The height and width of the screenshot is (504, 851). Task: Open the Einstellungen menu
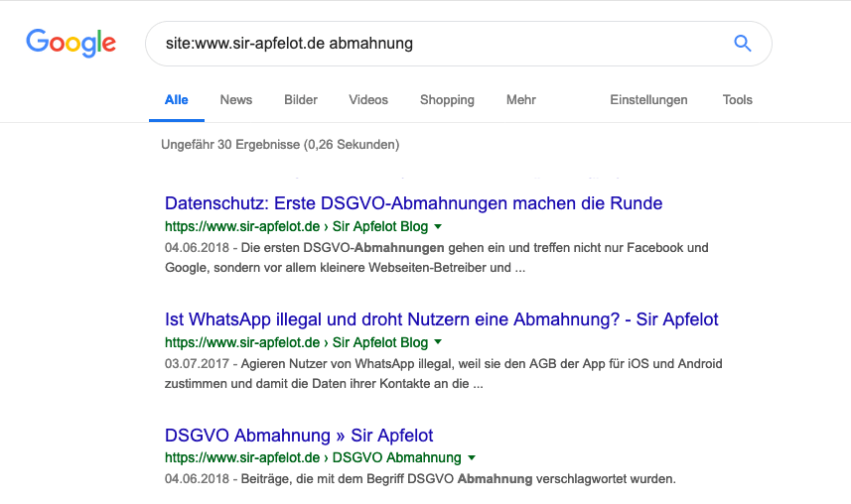point(648,100)
